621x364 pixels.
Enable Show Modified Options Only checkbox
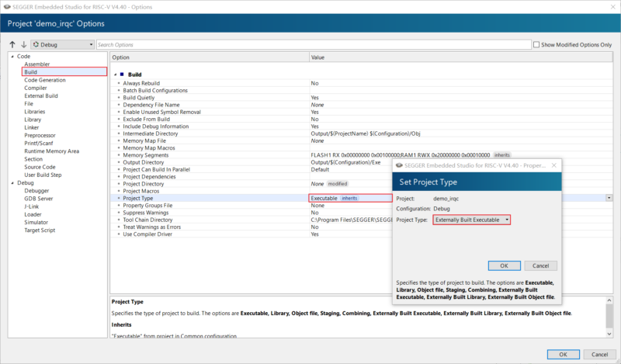(x=537, y=45)
